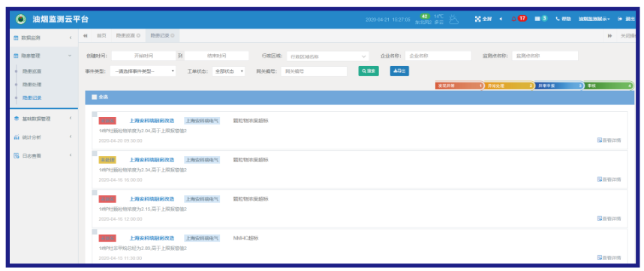
Task: Open the 工单状态 status dropdown
Action: [228, 71]
